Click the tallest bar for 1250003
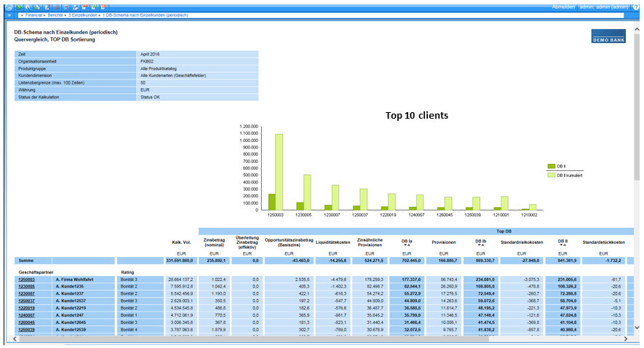The height and width of the screenshot is (348, 644). 279,172
